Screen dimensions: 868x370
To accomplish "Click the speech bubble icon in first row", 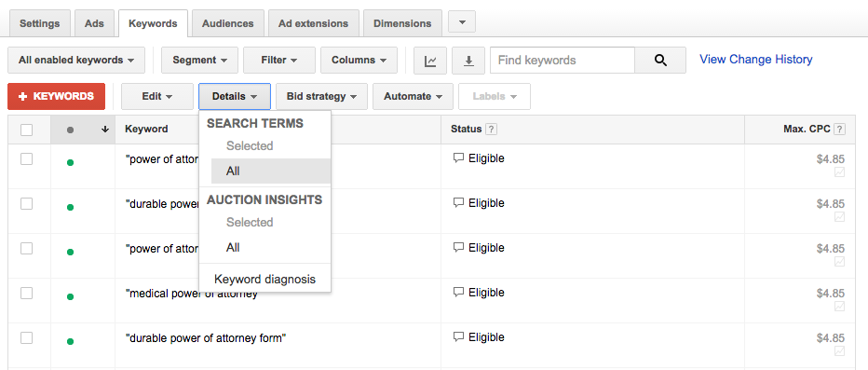I will pos(458,158).
